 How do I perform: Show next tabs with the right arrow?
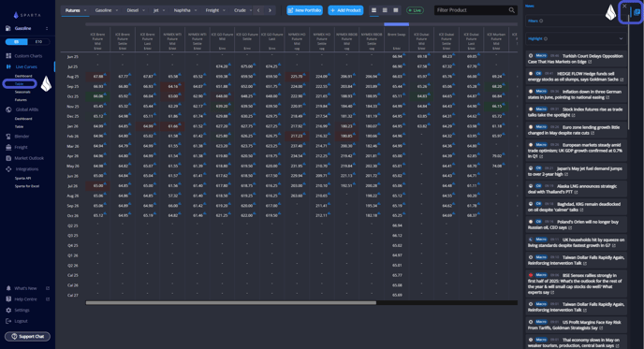[270, 10]
